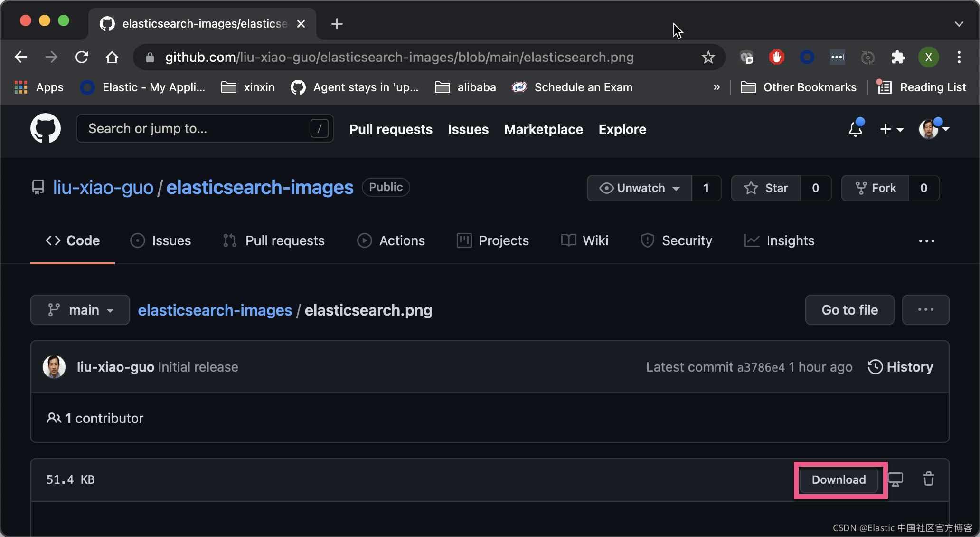
Task: Open the Extensions puzzle icon
Action: pyautogui.click(x=898, y=57)
